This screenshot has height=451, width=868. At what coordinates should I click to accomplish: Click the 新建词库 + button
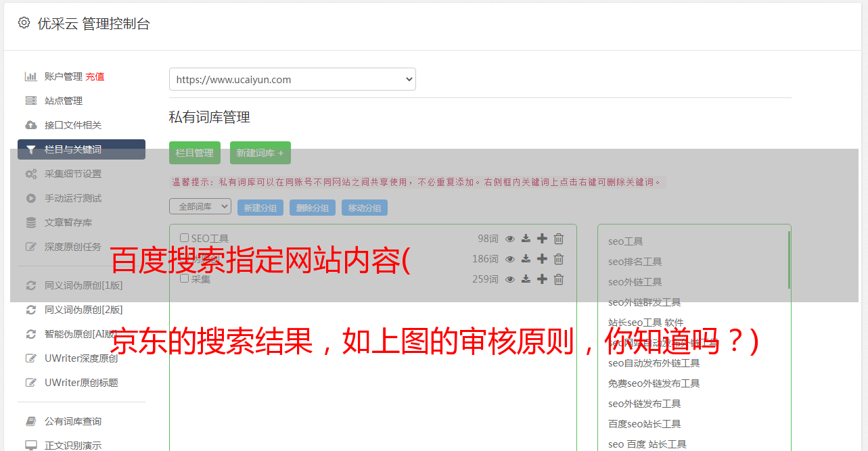tap(260, 153)
